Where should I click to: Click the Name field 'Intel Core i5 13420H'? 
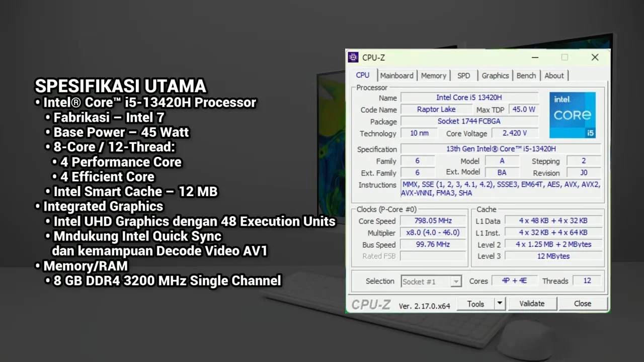click(469, 98)
